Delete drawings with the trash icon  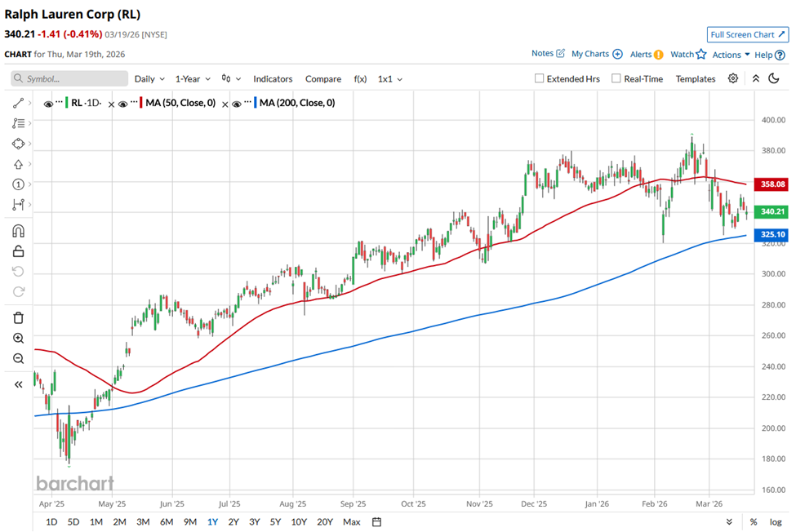coord(18,317)
